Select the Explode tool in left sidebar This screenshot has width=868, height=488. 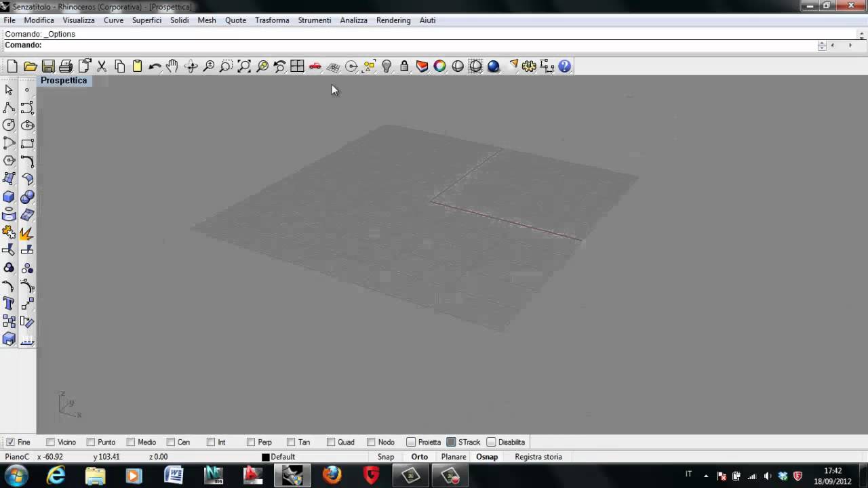tap(27, 232)
